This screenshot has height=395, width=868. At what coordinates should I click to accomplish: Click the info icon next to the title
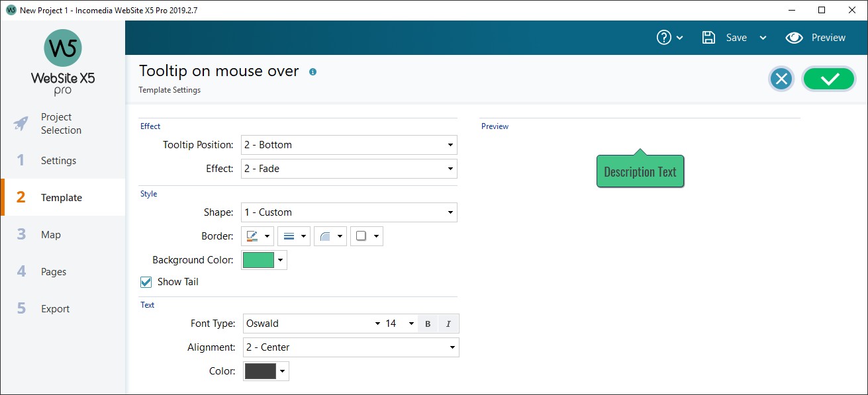313,71
